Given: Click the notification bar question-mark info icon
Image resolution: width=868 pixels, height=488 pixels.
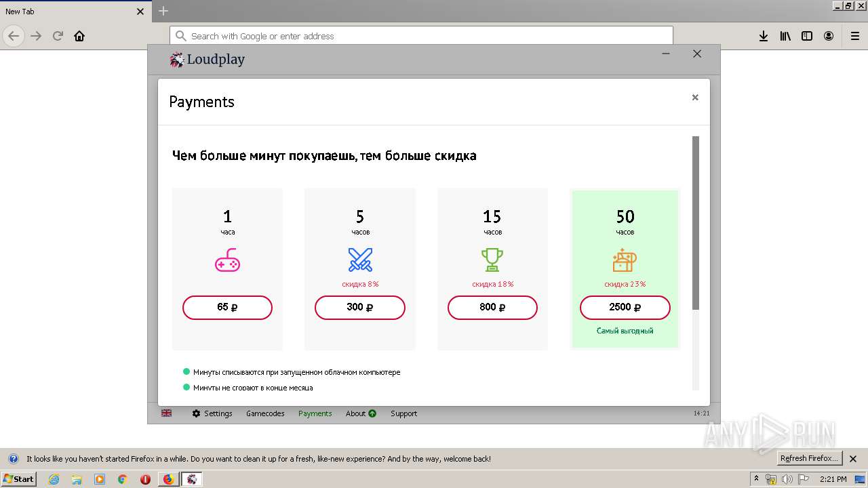Looking at the screenshot, I should (13, 459).
